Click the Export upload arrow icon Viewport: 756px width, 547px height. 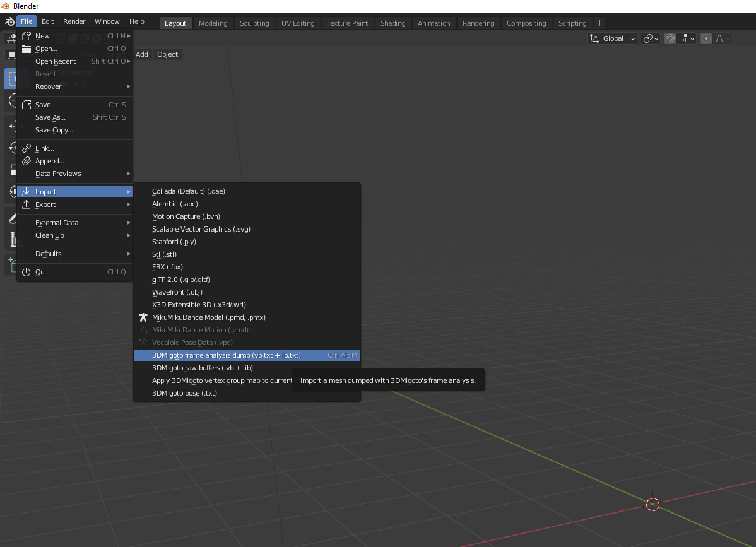coord(27,204)
